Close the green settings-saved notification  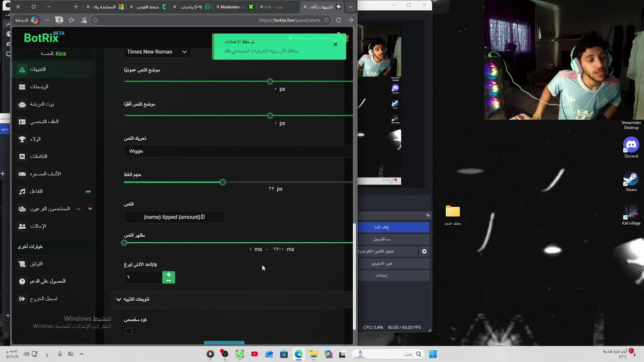335,44
